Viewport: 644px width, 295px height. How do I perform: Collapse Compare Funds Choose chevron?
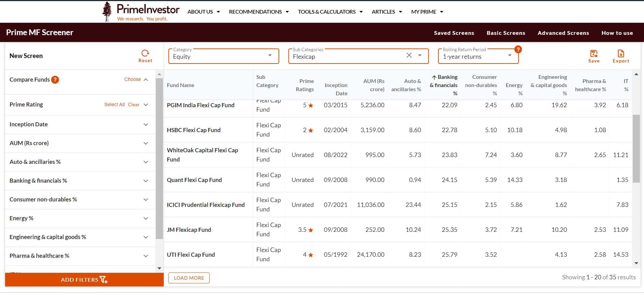click(x=146, y=80)
